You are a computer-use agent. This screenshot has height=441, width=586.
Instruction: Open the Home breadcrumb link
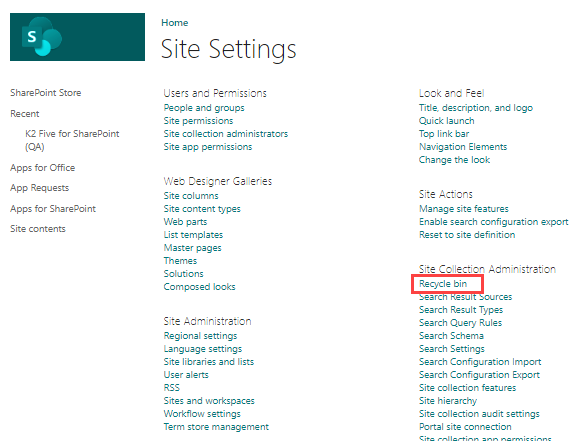coord(175,23)
